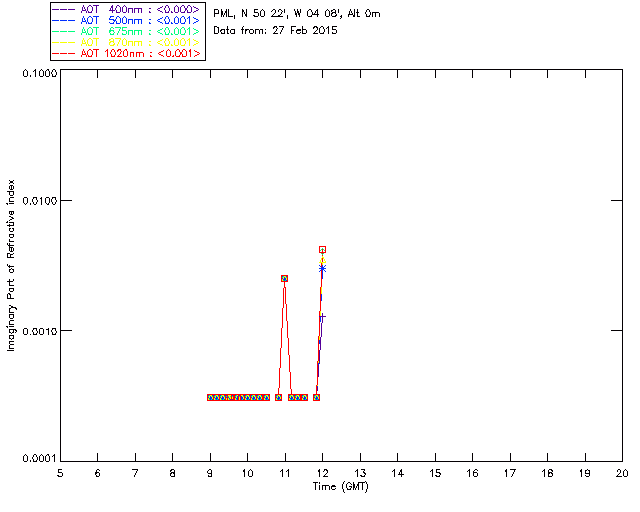640x512 pixels.
Task: Click the x-axis tick label 12
Action: 322,474
